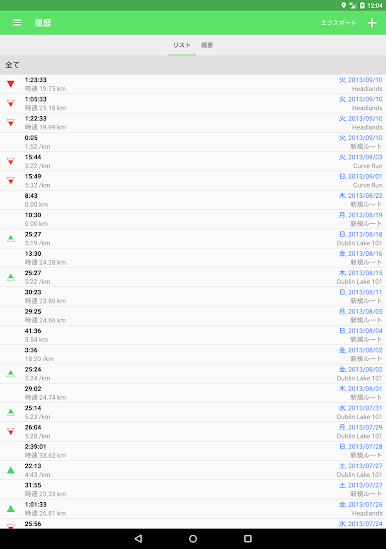Select date 木, 2013/08/15 Dublin Lake 101

coord(360,273)
